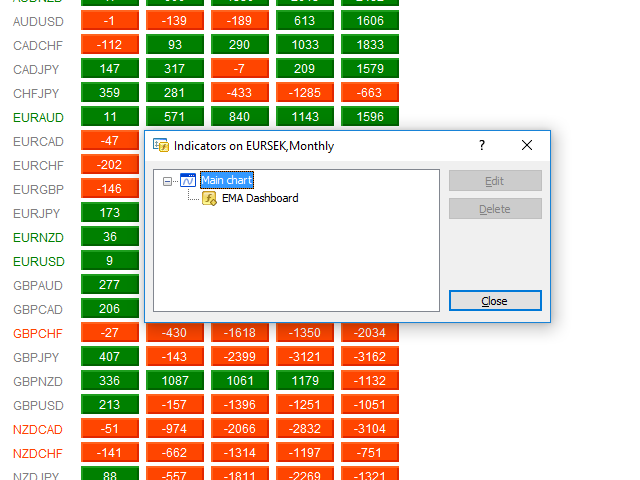
Task: Click CADCHF cell showing -112
Action: coord(110,45)
